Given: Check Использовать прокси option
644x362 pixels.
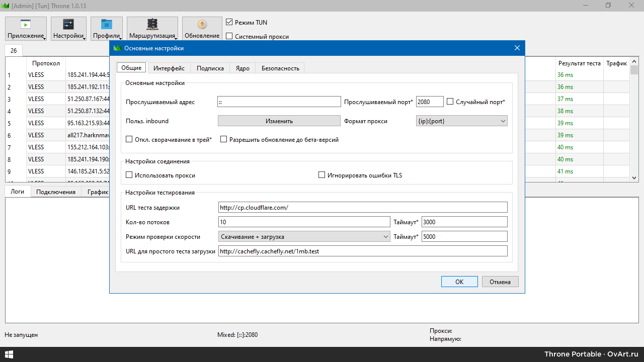Looking at the screenshot, I should (x=129, y=175).
